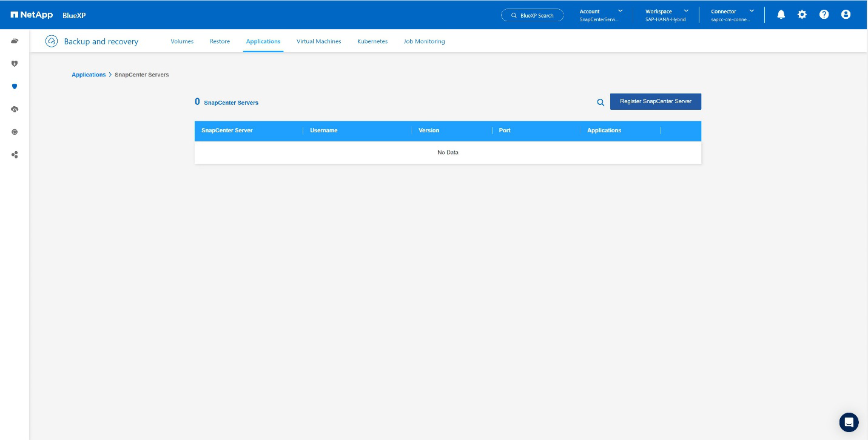Open the settings gear icon
Screen dimensions: 868x440
802,15
